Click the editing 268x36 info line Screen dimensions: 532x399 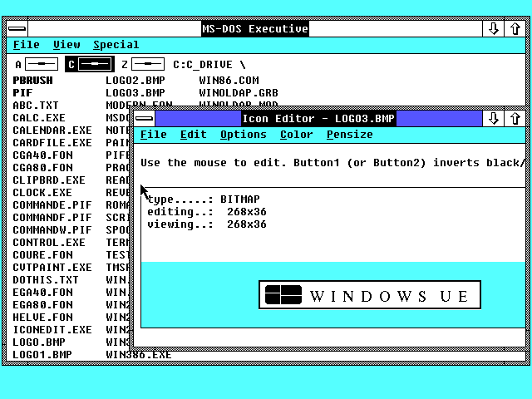click(207, 212)
